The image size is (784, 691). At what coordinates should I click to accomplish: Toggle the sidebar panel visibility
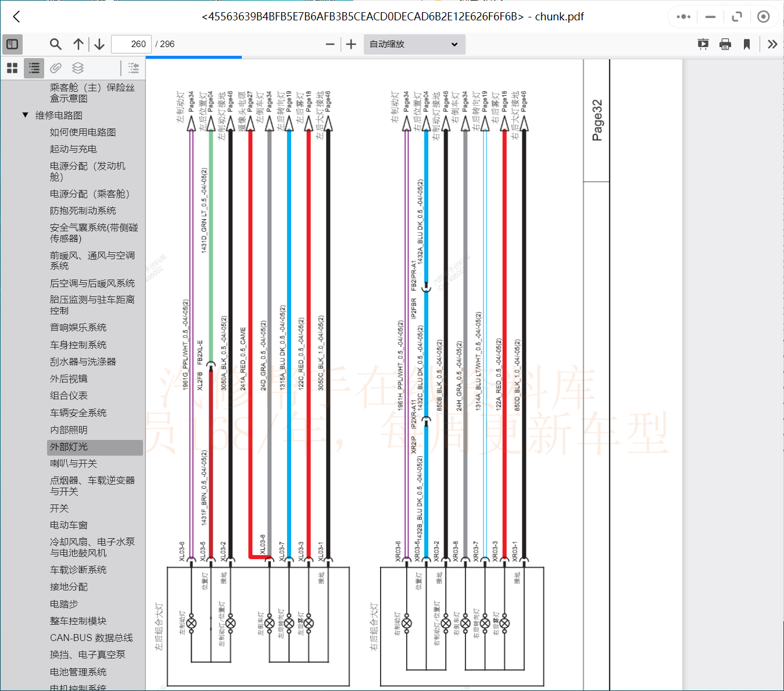click(12, 44)
